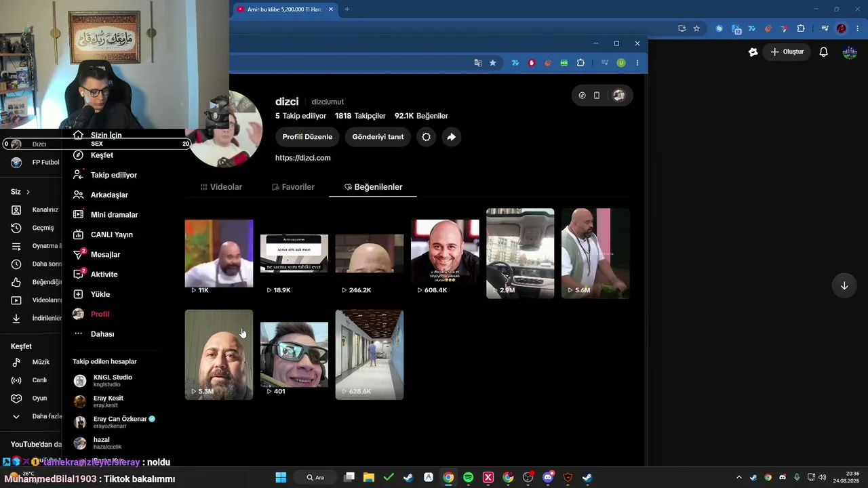
Task: Share the dizci profile via arrow icon
Action: point(451,137)
